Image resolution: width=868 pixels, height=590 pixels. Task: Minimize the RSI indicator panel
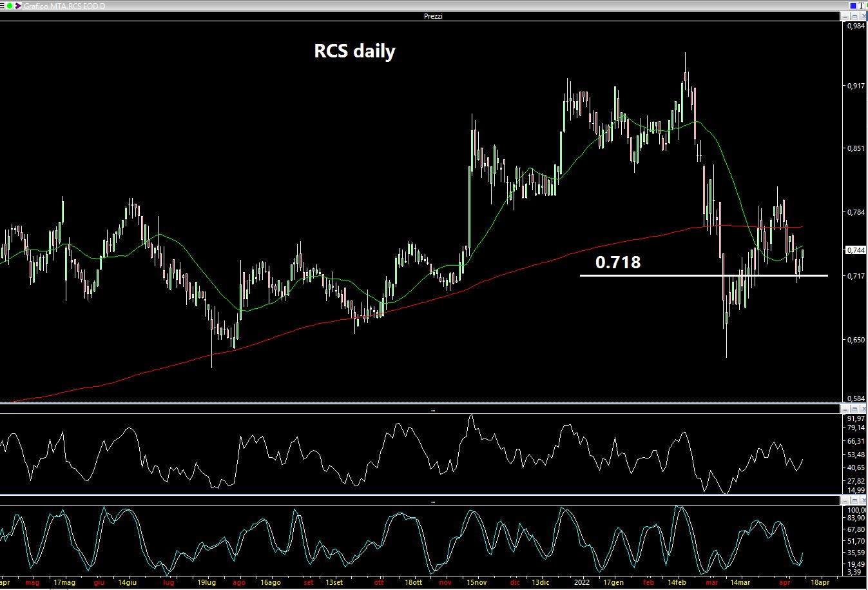[845, 409]
